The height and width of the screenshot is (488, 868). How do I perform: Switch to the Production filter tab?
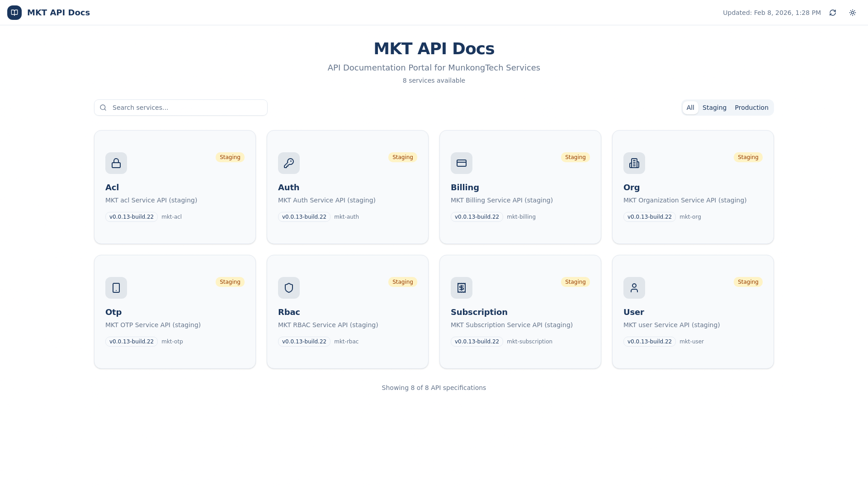point(751,108)
